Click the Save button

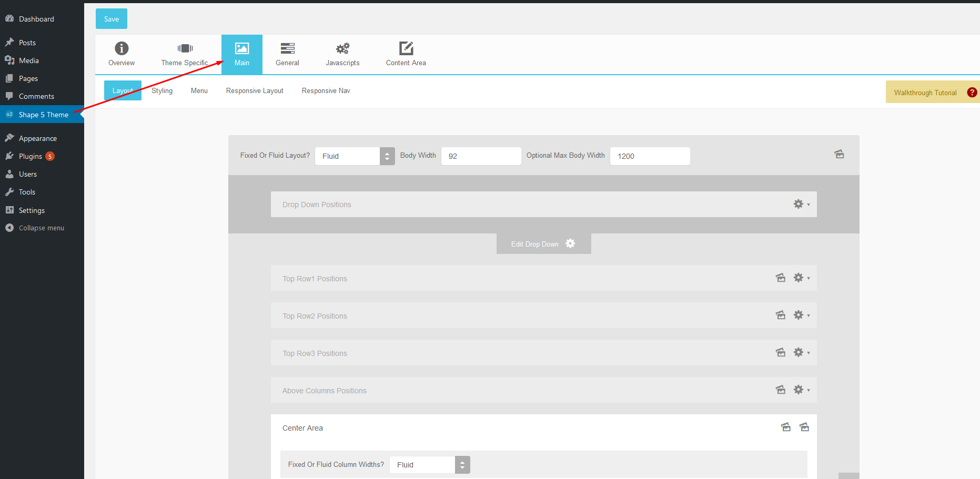pos(112,19)
